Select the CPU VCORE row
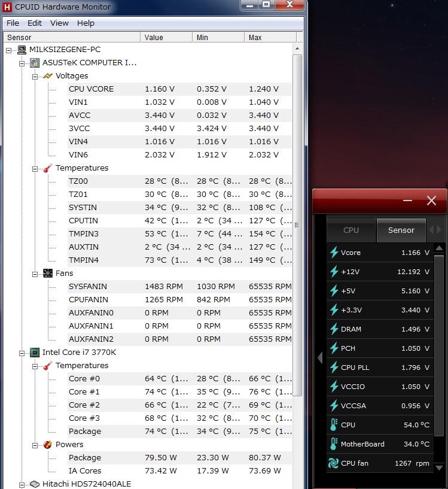The height and width of the screenshot is (489, 448). coord(91,89)
